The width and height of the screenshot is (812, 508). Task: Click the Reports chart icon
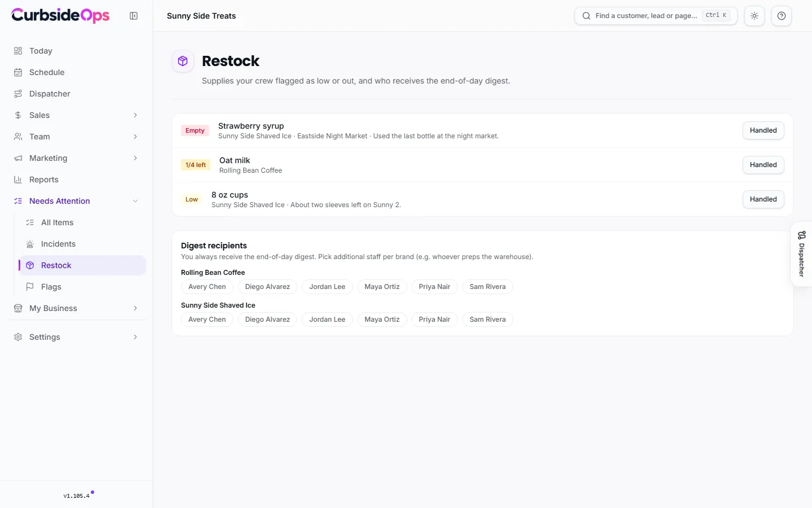pos(18,179)
